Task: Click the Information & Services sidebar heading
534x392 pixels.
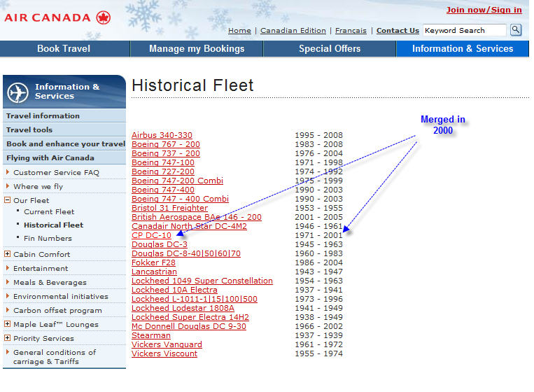Action: click(67, 91)
